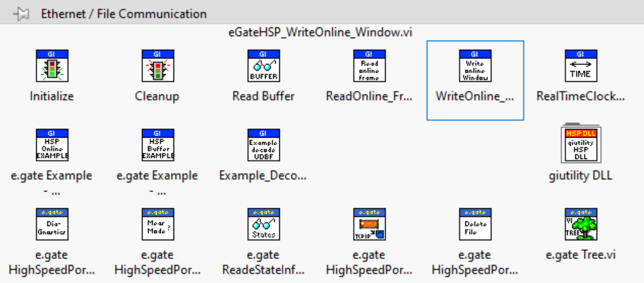The width and height of the screenshot is (644, 283).
Task: Pin the Ethernet / File Communication palette
Action: [21, 14]
